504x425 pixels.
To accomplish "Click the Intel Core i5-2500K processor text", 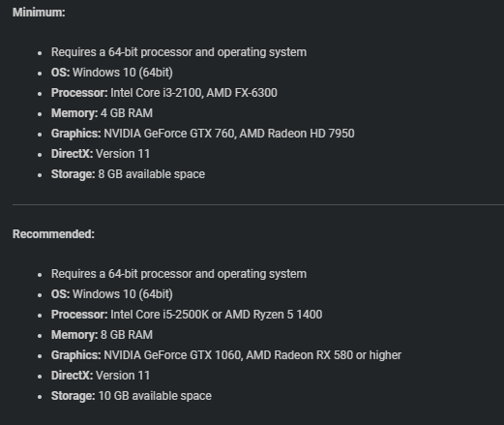I will tap(160, 315).
